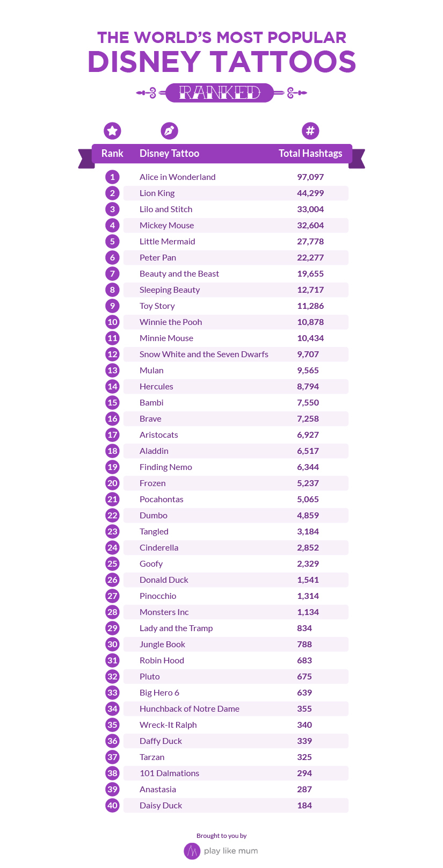Viewport: 443px width, 868px height.
Task: Click the rank 25 number badge
Action: pos(112,563)
